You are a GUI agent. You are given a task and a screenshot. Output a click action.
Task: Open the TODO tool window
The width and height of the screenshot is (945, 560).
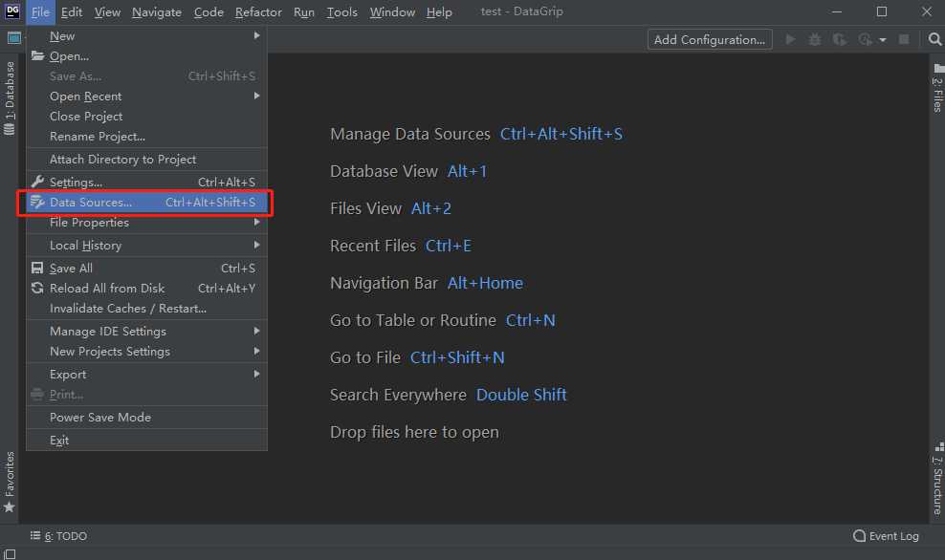[58, 536]
